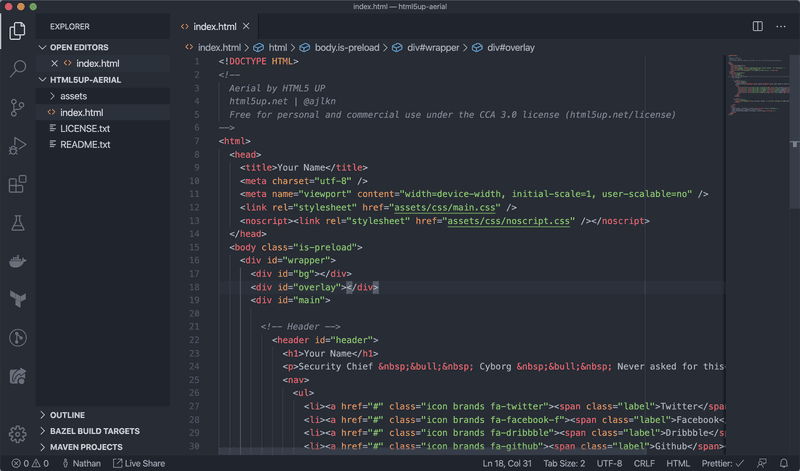Select the index.html editor tab
Image resolution: width=800 pixels, height=471 pixels.
point(215,27)
